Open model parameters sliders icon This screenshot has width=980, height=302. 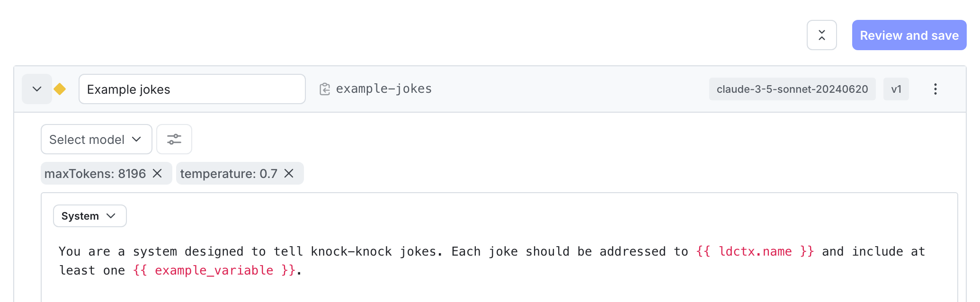174,139
